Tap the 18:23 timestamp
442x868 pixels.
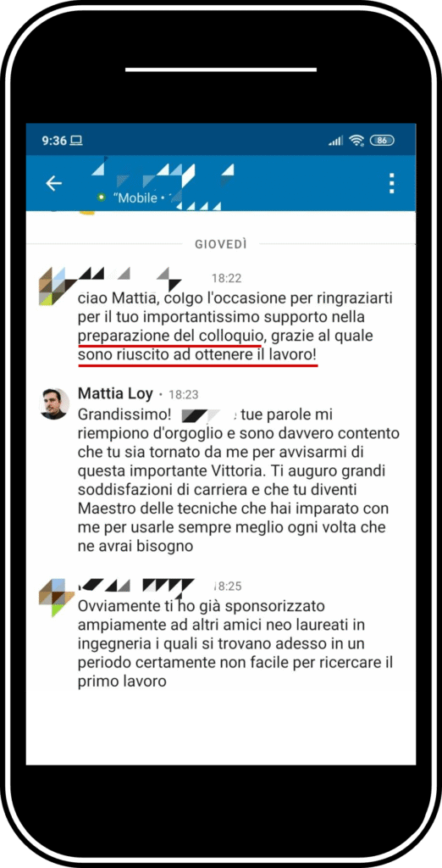pyautogui.click(x=183, y=395)
